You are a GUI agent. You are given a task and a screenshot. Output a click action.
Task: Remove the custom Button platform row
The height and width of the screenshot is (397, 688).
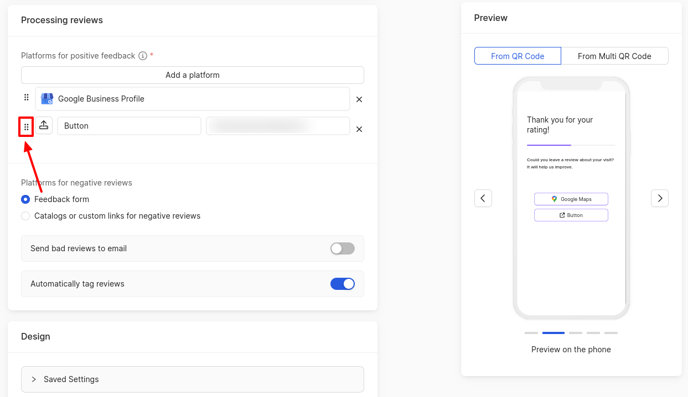pyautogui.click(x=359, y=129)
